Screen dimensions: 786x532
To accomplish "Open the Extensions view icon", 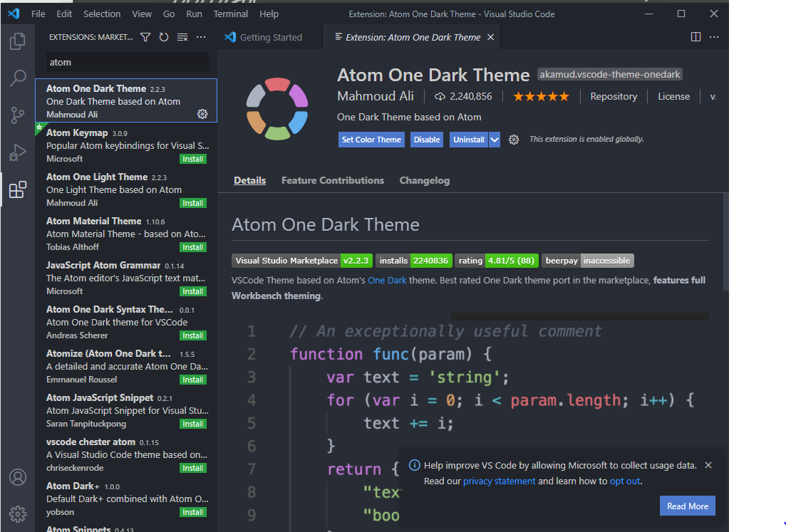I will [18, 189].
